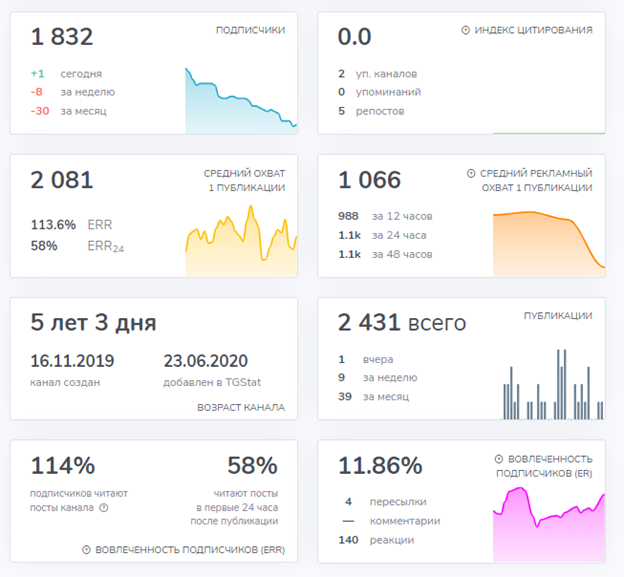Click the 11.86% ER value

(380, 465)
